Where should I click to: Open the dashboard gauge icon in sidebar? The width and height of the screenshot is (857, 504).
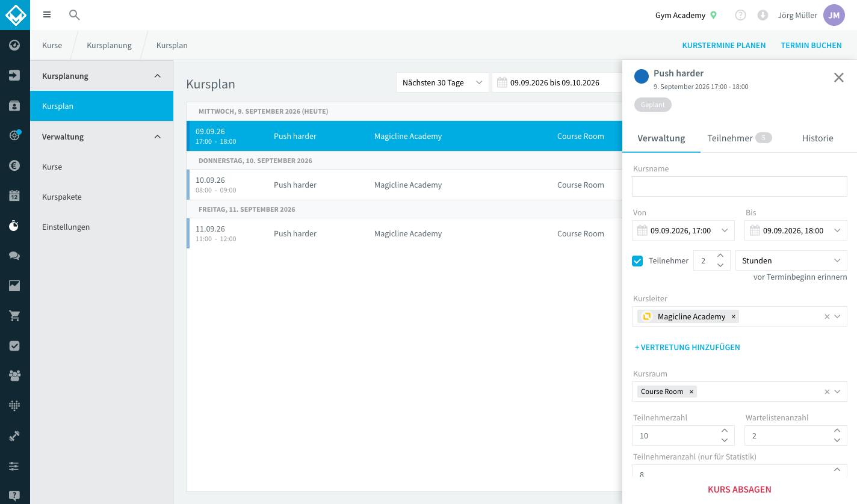click(x=15, y=45)
